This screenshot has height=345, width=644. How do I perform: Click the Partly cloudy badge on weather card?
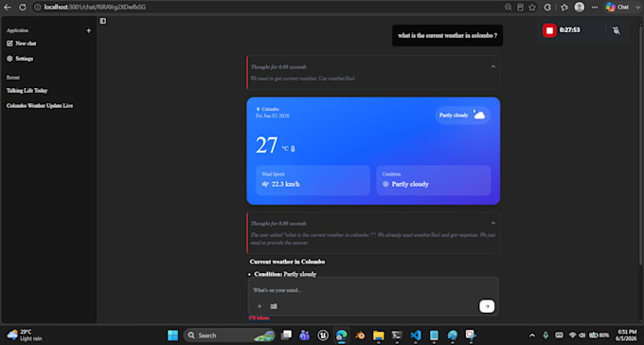[462, 115]
